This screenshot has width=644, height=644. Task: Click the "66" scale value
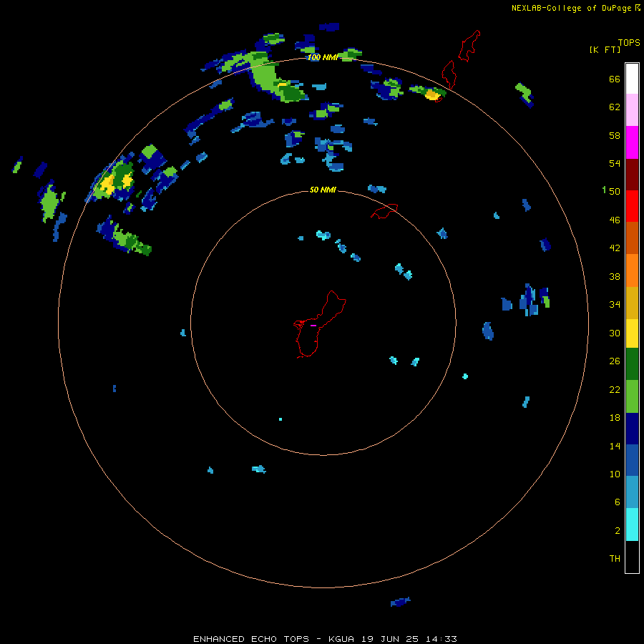pos(615,79)
